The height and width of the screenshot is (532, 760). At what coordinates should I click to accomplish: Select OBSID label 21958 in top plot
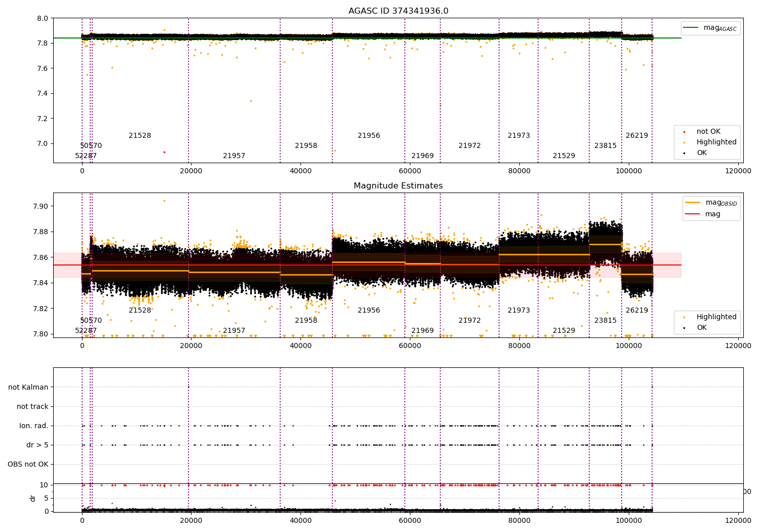(x=306, y=146)
